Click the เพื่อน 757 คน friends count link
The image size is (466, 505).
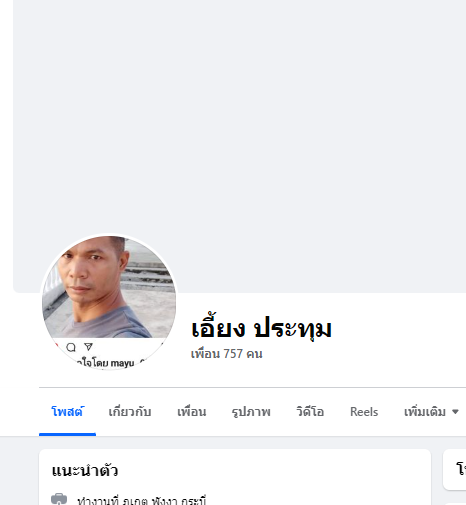(227, 354)
